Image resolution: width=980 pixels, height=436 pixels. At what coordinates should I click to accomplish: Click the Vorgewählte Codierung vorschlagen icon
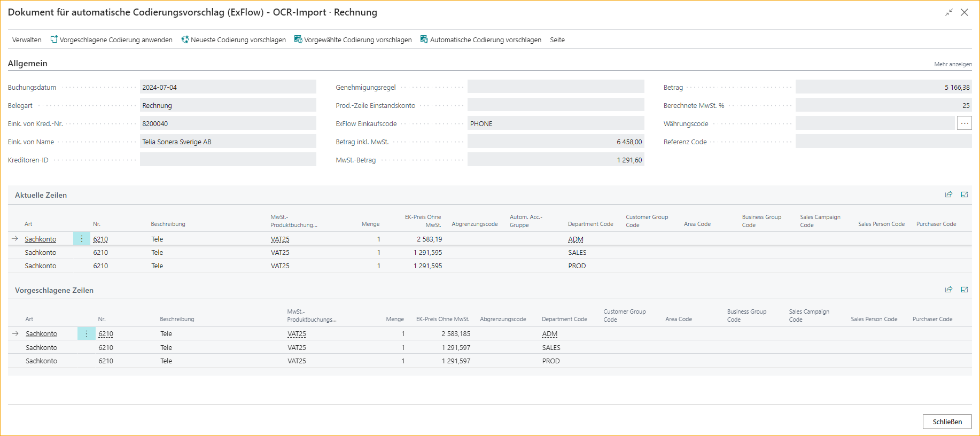(x=298, y=40)
